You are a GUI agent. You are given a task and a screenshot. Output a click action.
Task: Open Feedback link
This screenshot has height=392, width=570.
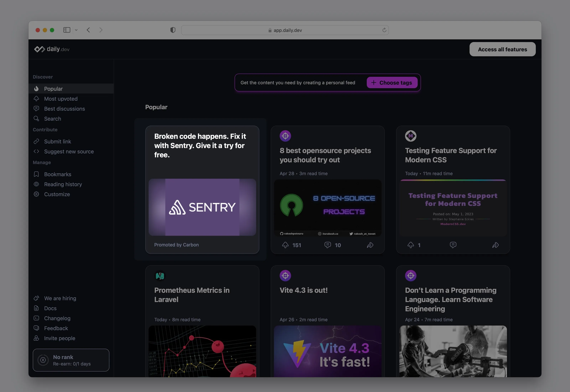(56, 328)
